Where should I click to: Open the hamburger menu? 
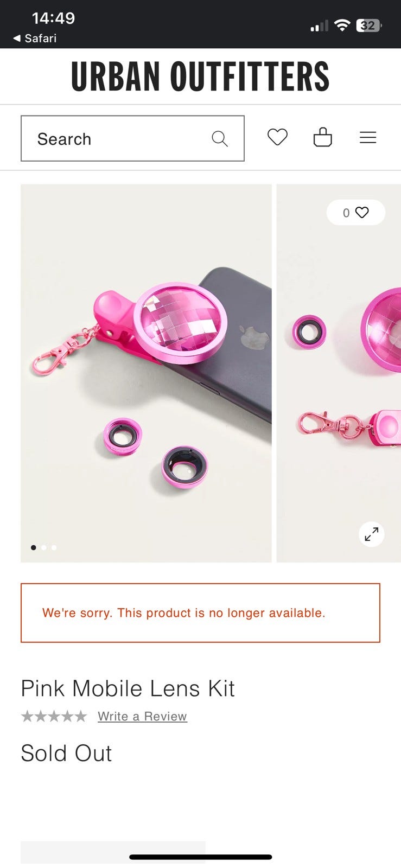point(368,138)
